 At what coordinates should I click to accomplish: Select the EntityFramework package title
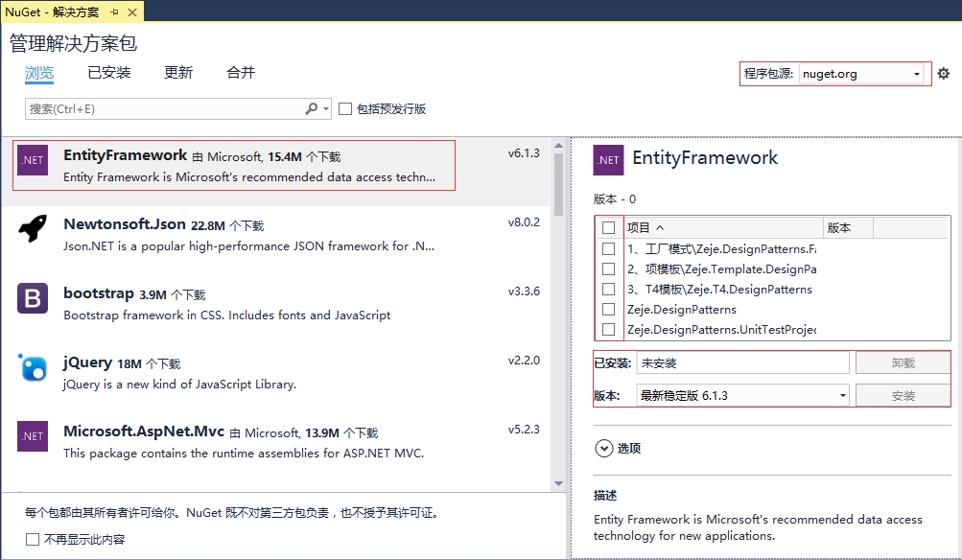click(x=125, y=155)
